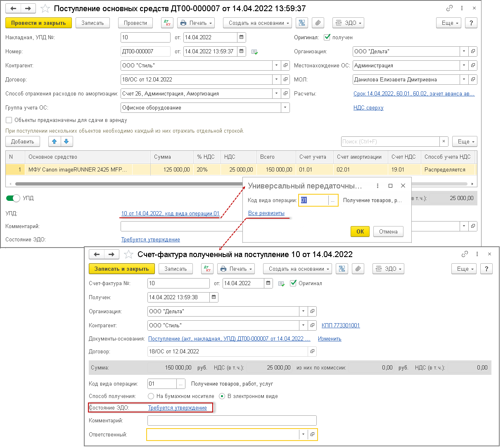Move row up in fixed assets table
This screenshot has width=503, height=448.
(54, 142)
